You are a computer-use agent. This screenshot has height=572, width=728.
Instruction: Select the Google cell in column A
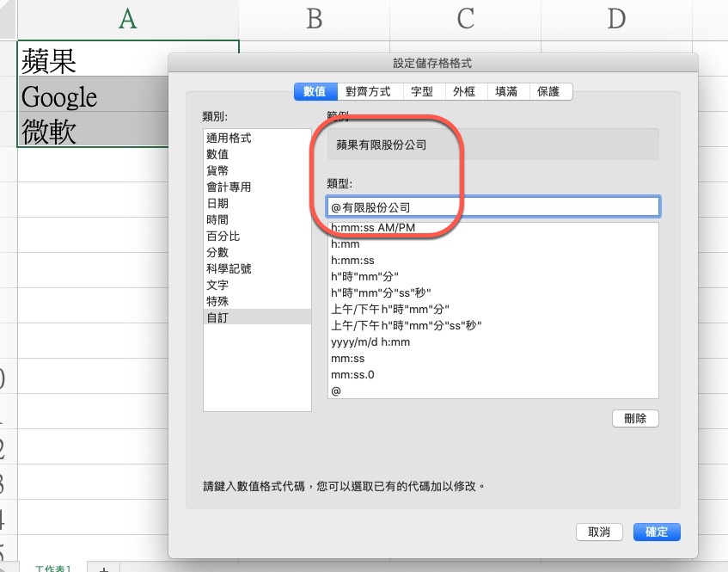point(93,95)
